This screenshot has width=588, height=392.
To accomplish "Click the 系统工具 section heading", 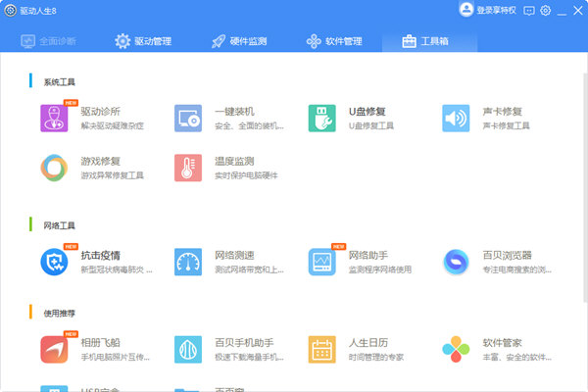I will click(59, 82).
